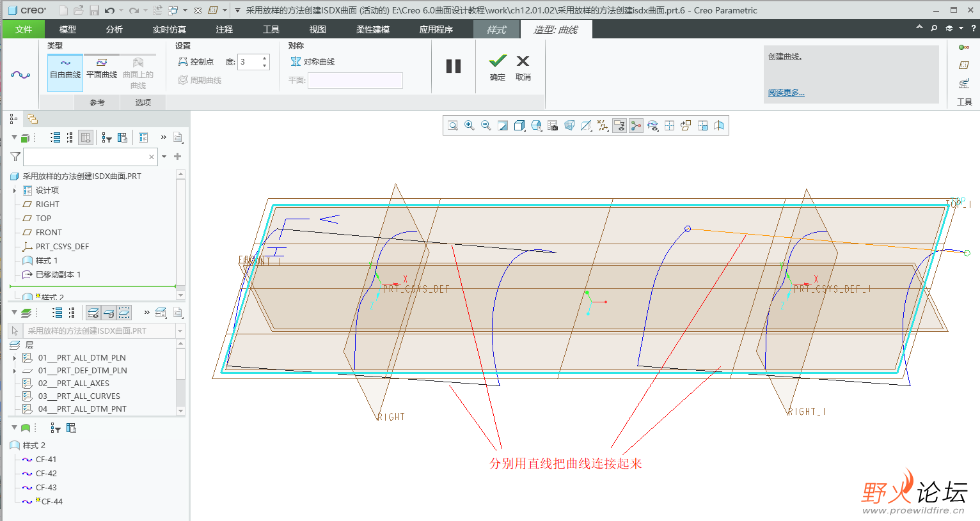Click the Zoom In magnifier icon
Image resolution: width=980 pixels, height=521 pixels.
pyautogui.click(x=470, y=126)
